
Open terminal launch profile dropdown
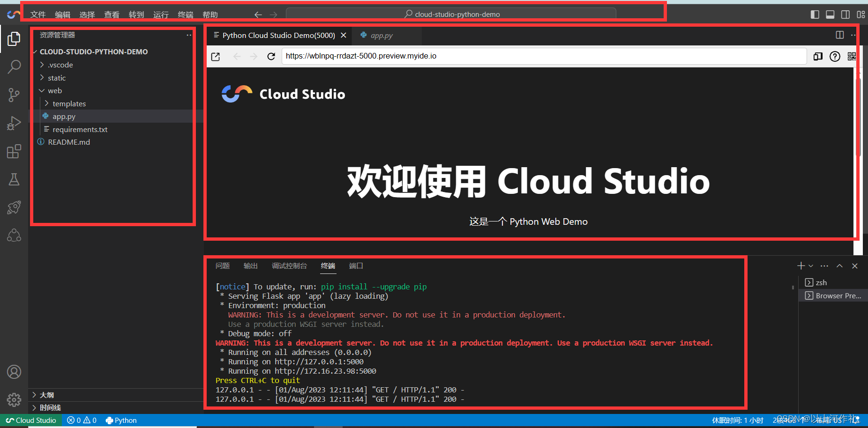811,266
